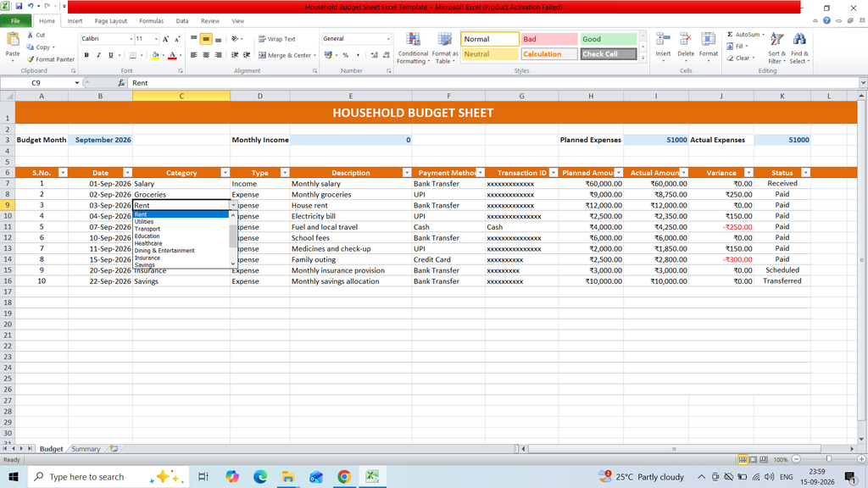Click the AutoSum sigma icon

(x=730, y=34)
